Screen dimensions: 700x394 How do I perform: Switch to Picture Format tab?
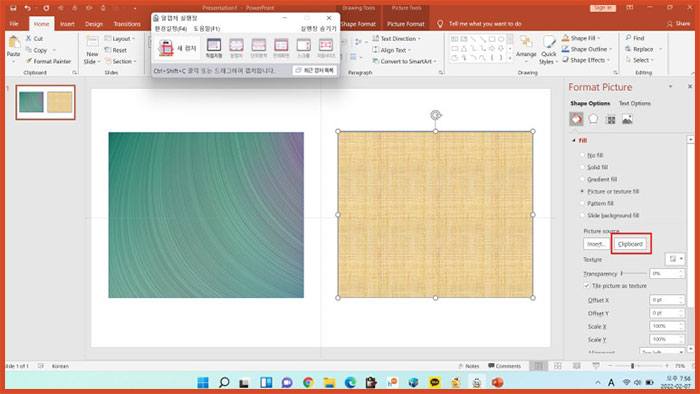click(x=406, y=24)
